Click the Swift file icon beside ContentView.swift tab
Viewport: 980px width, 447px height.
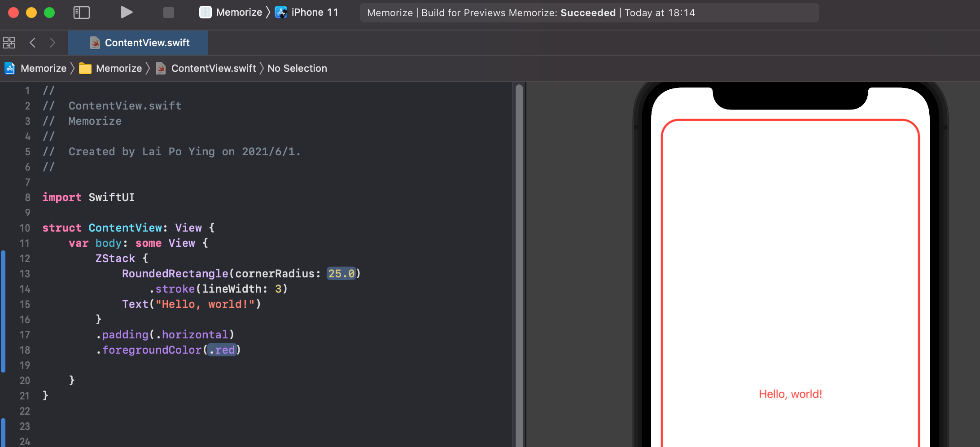[x=94, y=42]
